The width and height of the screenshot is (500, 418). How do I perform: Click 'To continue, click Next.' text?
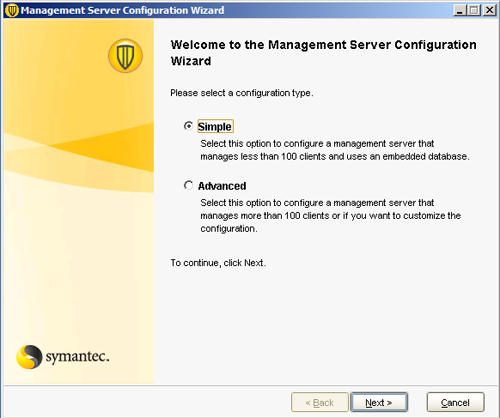tap(218, 263)
